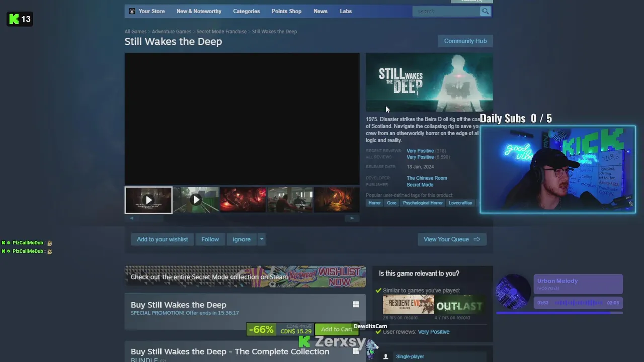Open the orange fire screenshot thumbnail
The width and height of the screenshot is (644, 362).
[337, 200]
